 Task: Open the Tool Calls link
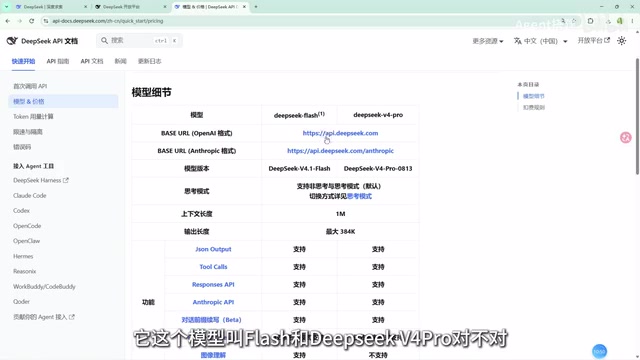point(213,267)
